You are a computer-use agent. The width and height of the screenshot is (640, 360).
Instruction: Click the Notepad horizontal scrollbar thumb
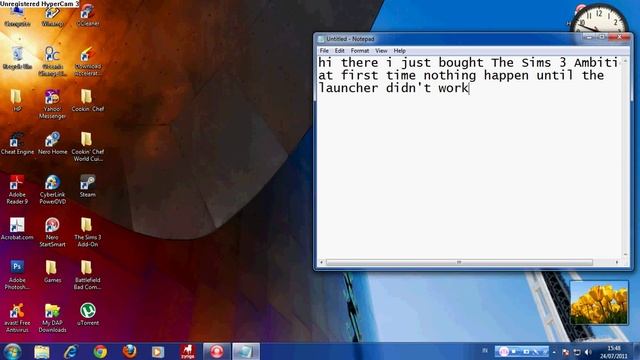(459, 262)
